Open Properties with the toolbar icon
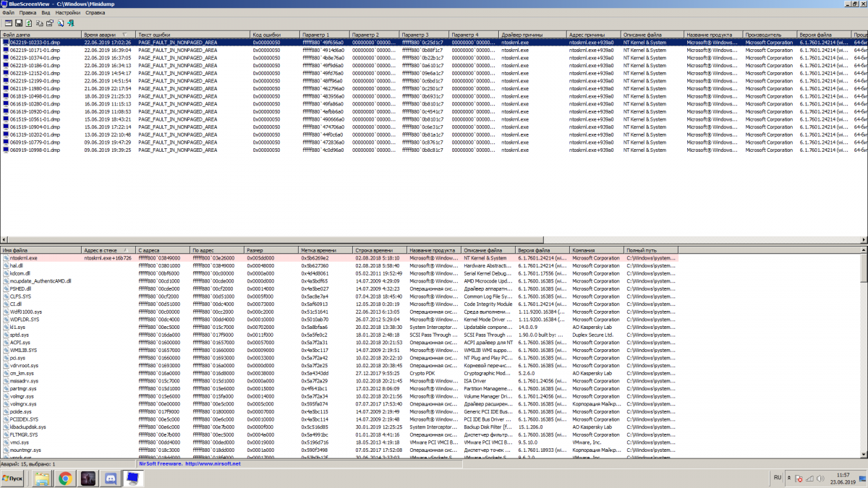The height and width of the screenshot is (488, 868). [x=49, y=24]
